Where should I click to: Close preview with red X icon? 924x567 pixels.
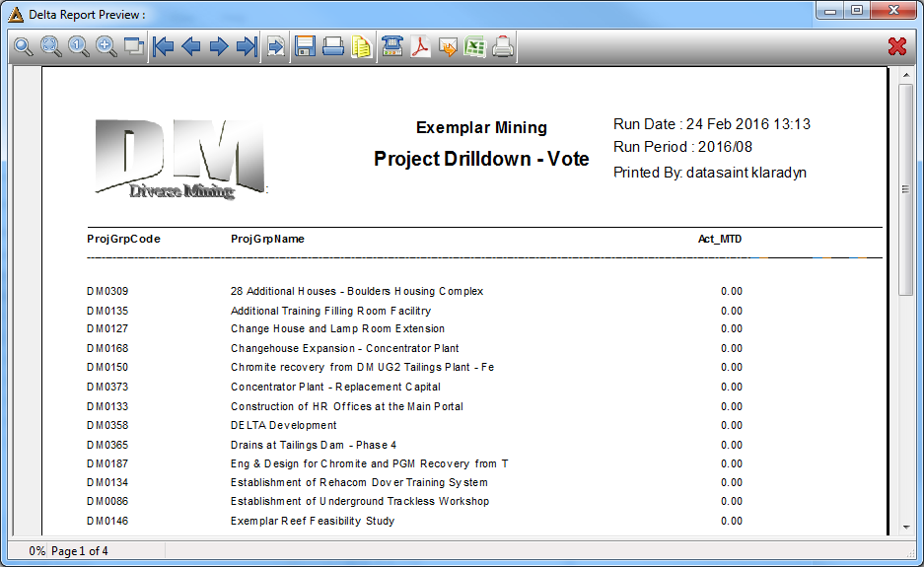point(897,46)
